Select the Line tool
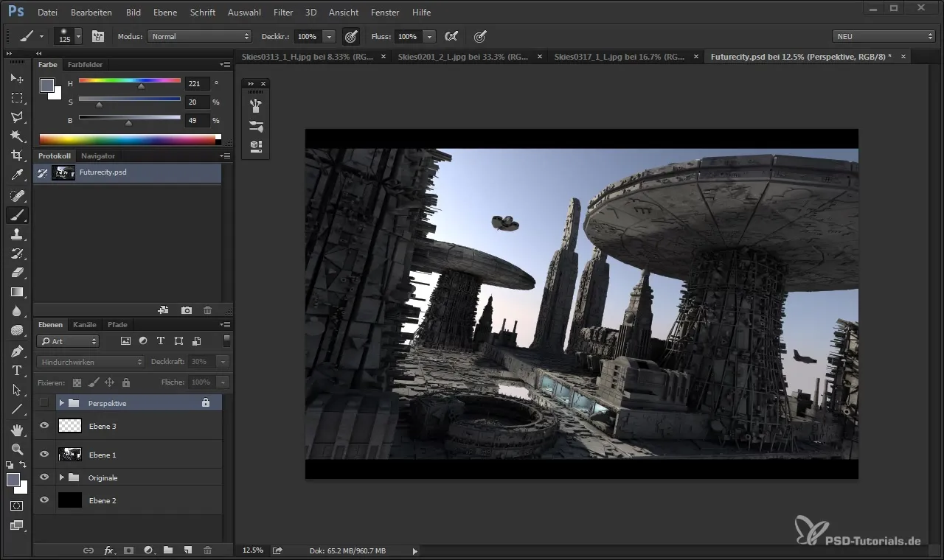Viewport: 944px width, 560px height. coord(17,409)
